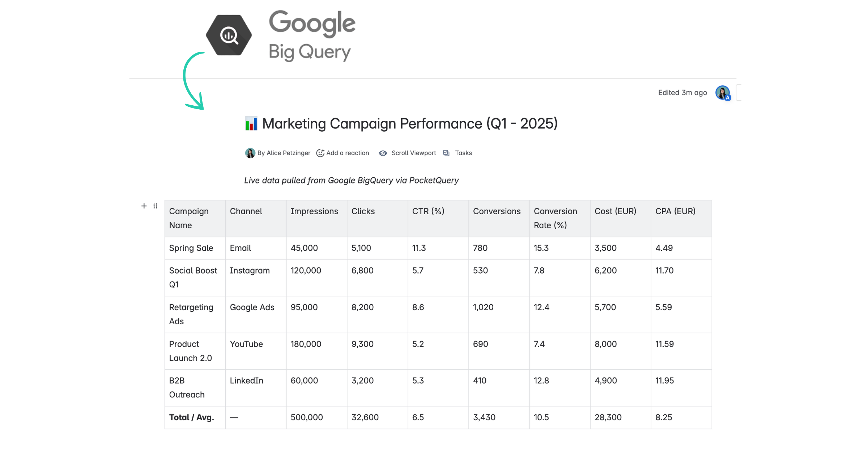
Task: Open the Tasks link
Action: point(463,153)
